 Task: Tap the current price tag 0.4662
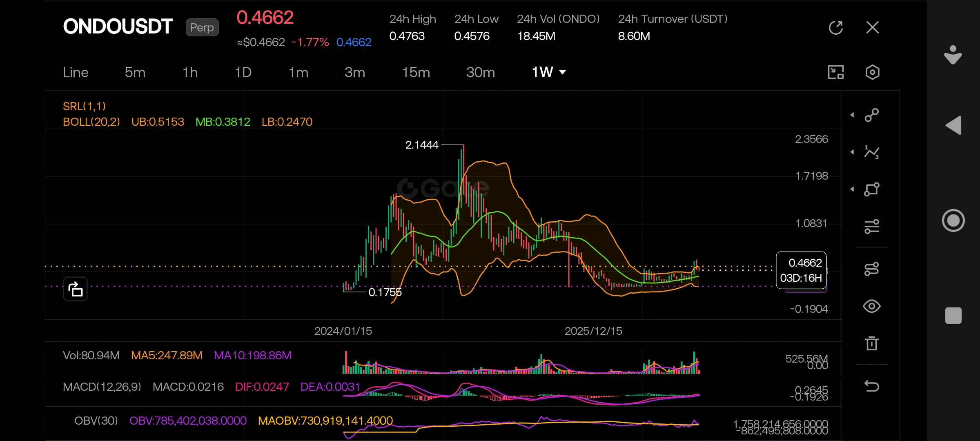pos(801,270)
